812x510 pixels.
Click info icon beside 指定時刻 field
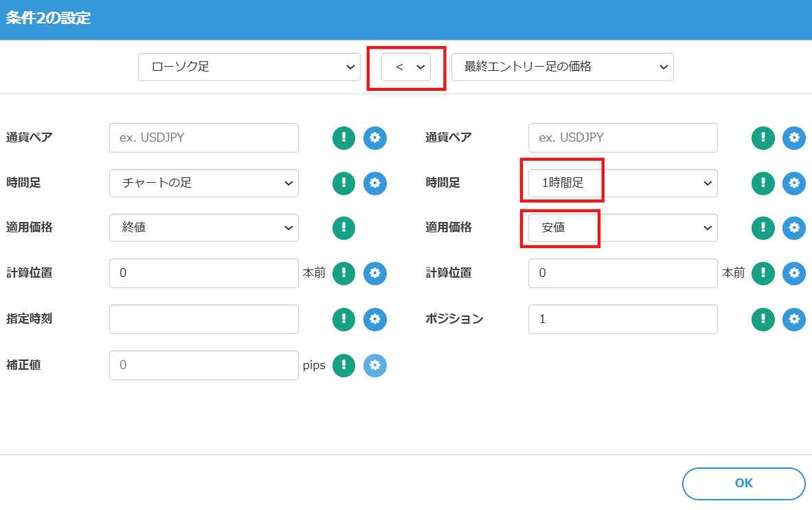[343, 319]
